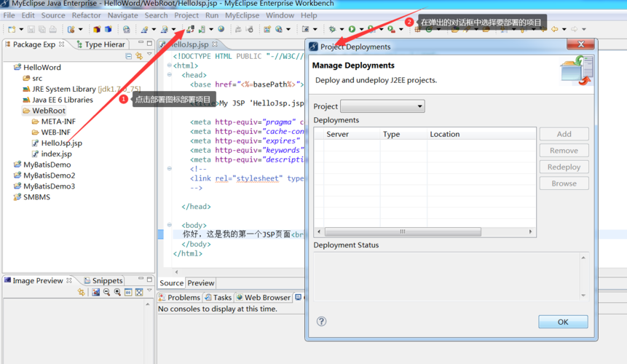Click Link with Editor in Package Explorer
This screenshot has height=364, width=627.
coord(139,56)
